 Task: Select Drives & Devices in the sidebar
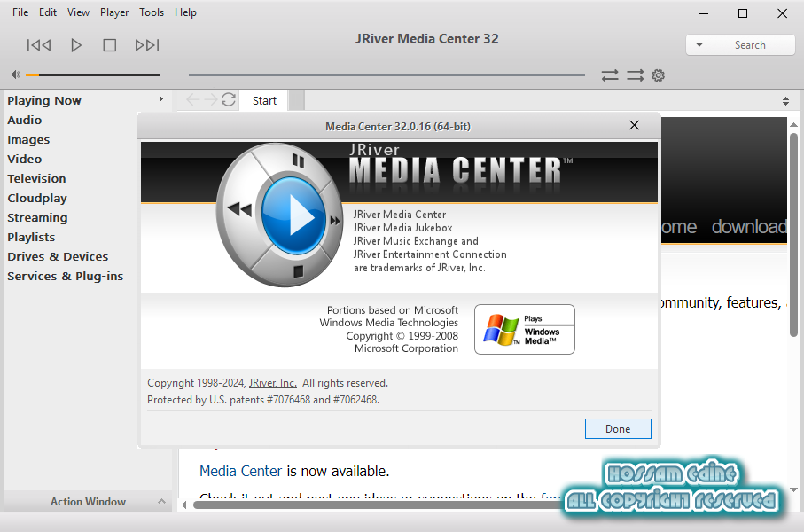click(x=58, y=256)
